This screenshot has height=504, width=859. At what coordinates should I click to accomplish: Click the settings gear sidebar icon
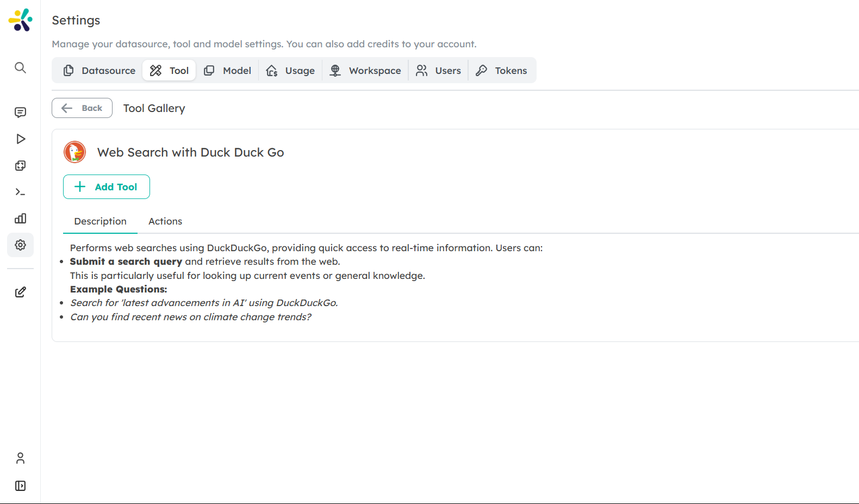coord(20,245)
